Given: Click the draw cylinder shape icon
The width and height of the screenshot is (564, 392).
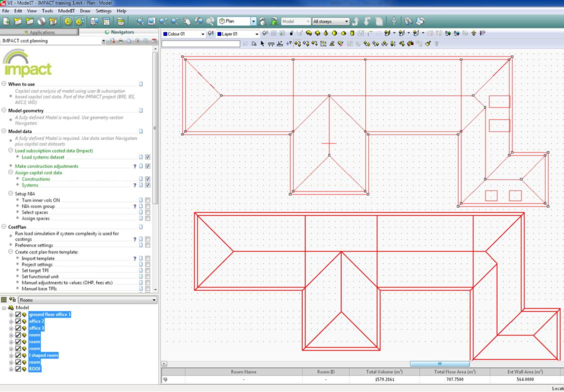Looking at the screenshot, I should (x=352, y=33).
